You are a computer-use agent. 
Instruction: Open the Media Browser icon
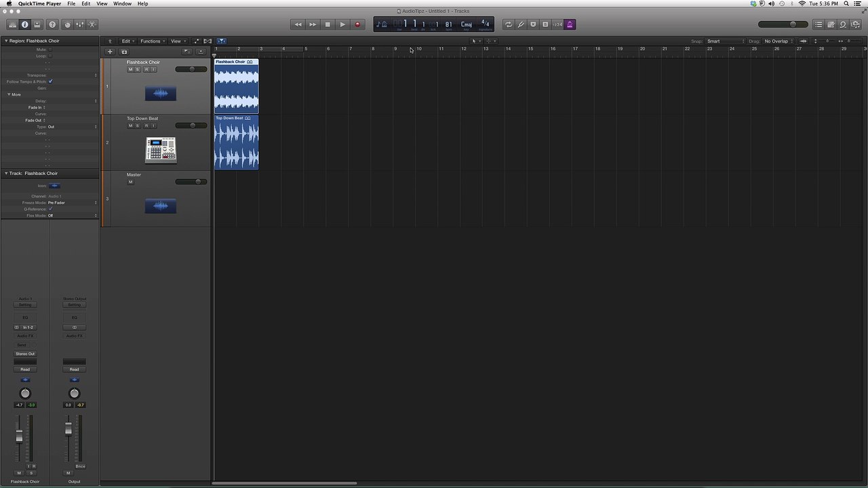click(855, 24)
